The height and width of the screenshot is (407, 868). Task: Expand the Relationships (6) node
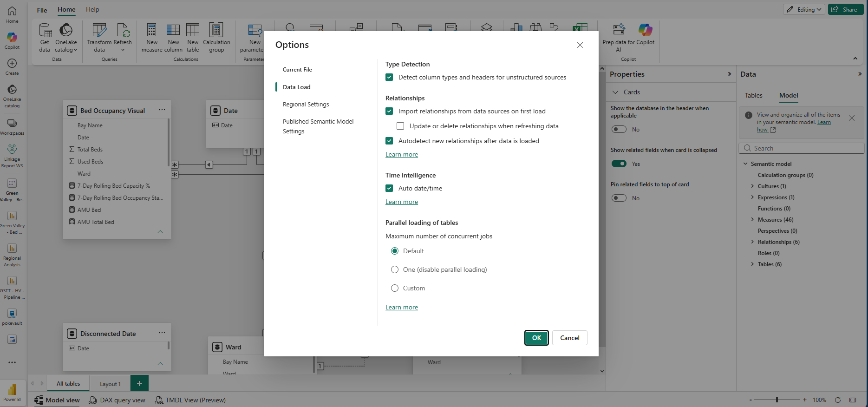(753, 242)
